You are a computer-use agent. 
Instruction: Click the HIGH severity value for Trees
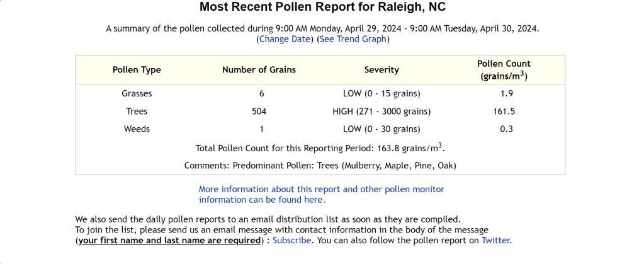[381, 112]
